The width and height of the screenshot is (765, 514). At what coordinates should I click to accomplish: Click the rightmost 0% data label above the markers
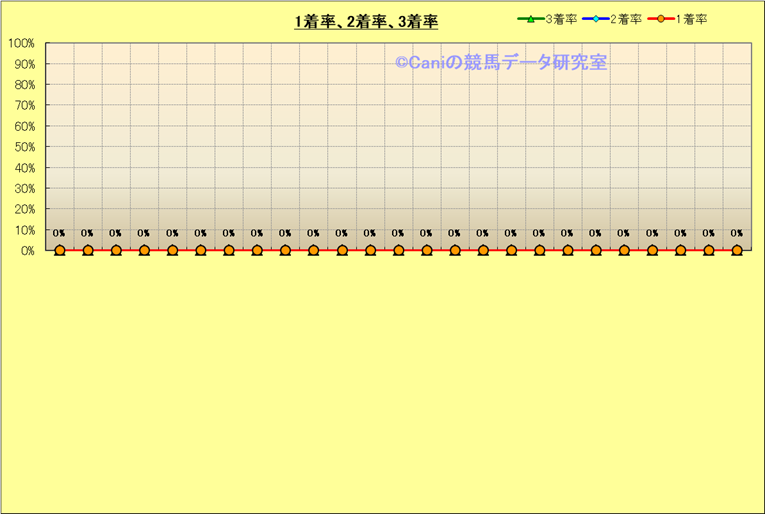(x=737, y=234)
